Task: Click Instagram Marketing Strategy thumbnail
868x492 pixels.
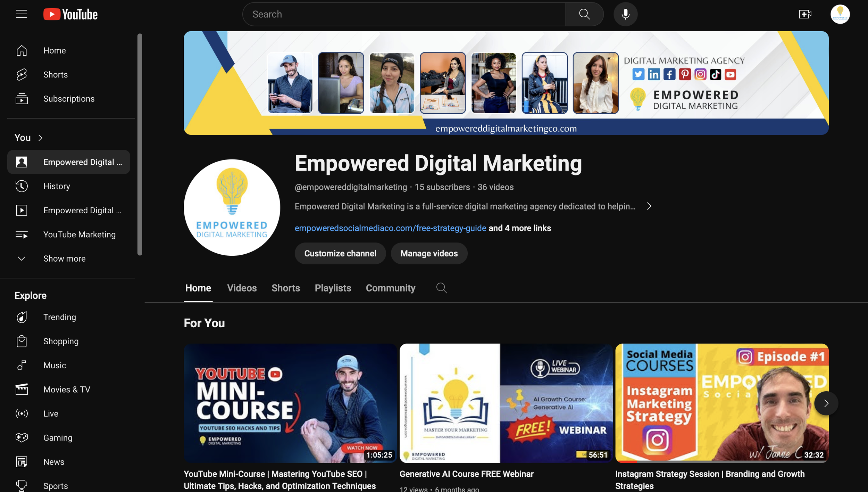Action: (x=722, y=403)
